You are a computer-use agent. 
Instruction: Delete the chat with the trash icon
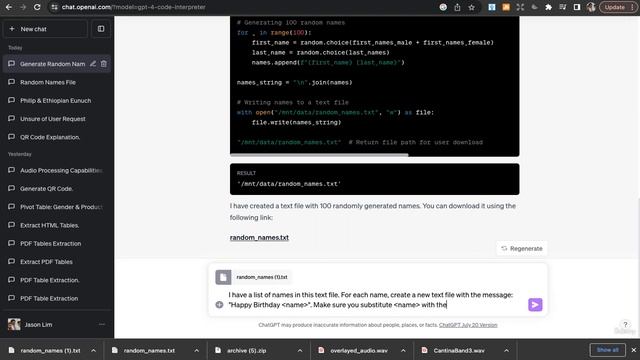click(x=104, y=64)
